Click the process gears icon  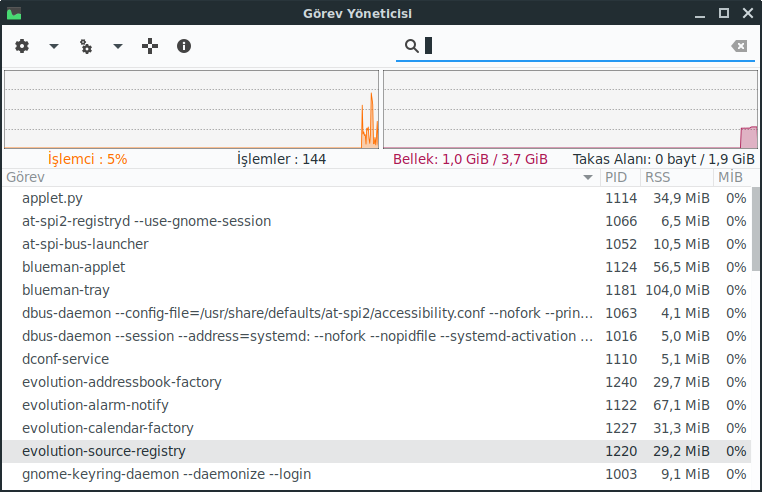click(x=86, y=46)
